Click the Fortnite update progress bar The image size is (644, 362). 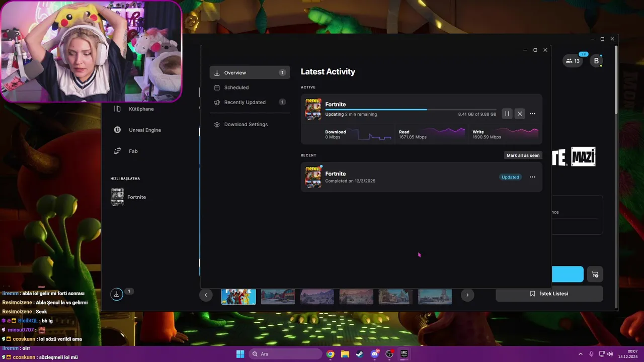(411, 109)
